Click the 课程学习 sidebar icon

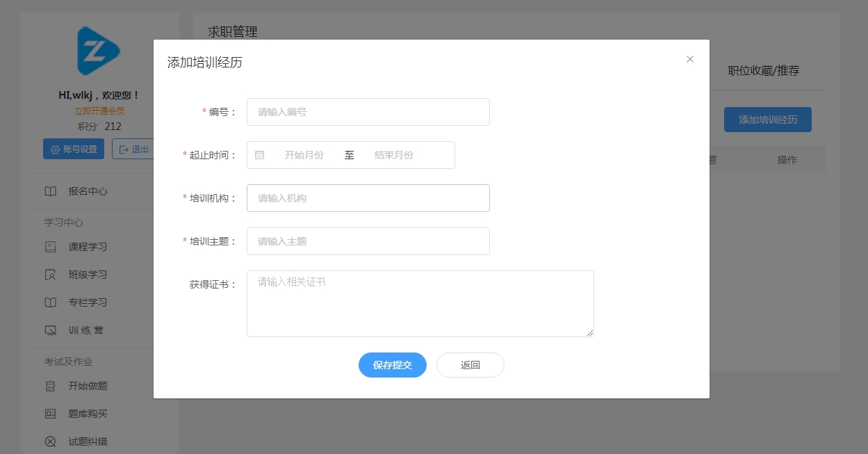coord(51,247)
